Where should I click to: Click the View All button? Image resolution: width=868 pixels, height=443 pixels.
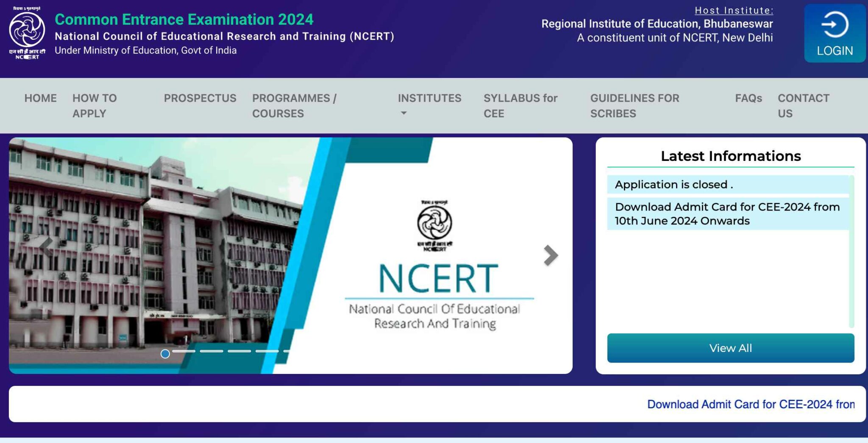coord(731,348)
